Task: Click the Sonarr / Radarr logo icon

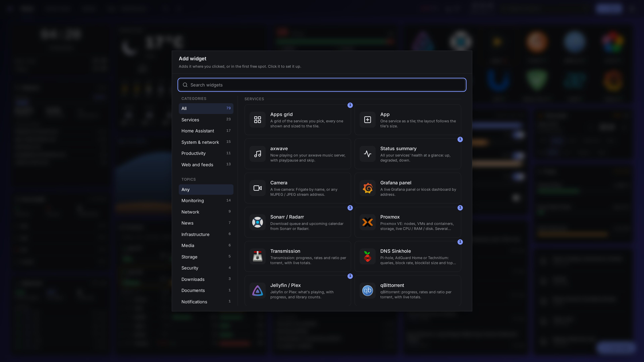Action: coord(257,222)
